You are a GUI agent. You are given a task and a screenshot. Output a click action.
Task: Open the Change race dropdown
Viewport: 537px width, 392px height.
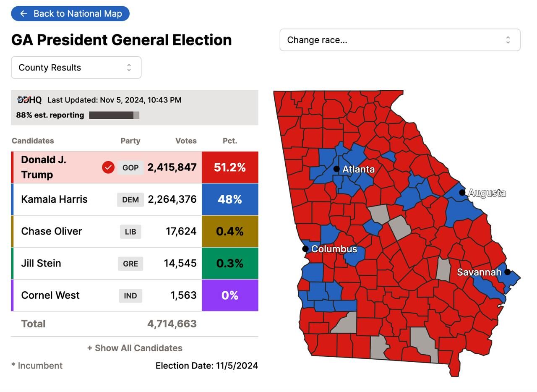[400, 40]
